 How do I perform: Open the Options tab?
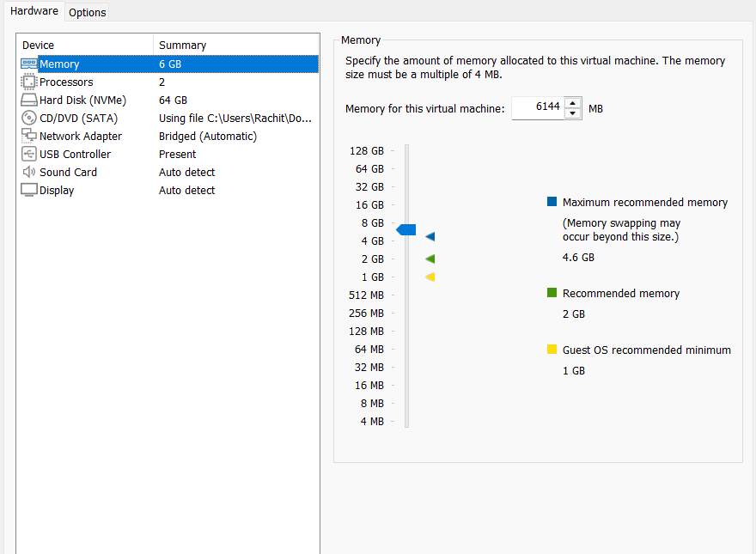[88, 13]
